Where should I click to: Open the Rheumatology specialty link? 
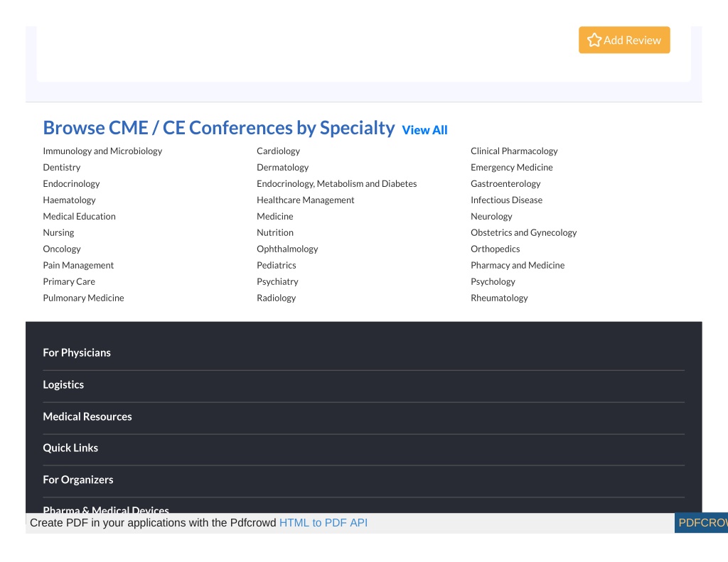pos(499,298)
